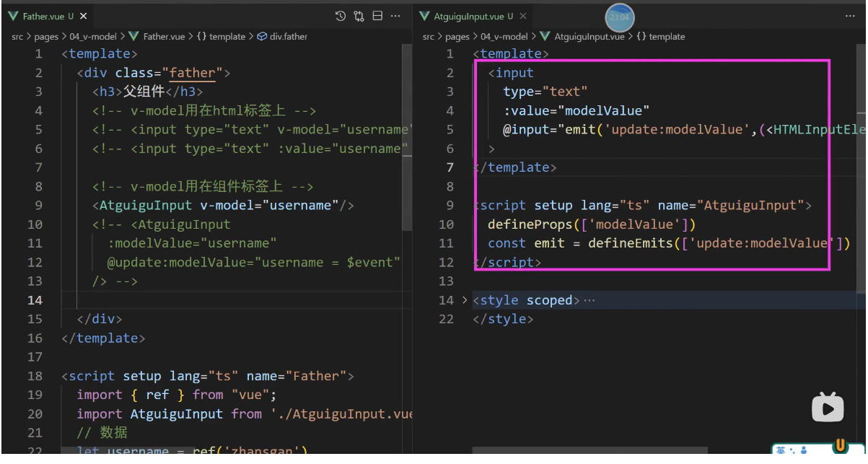Click the commented :modelValue="username" line in Father.vue
This screenshot has height=464, width=868.
(x=192, y=243)
